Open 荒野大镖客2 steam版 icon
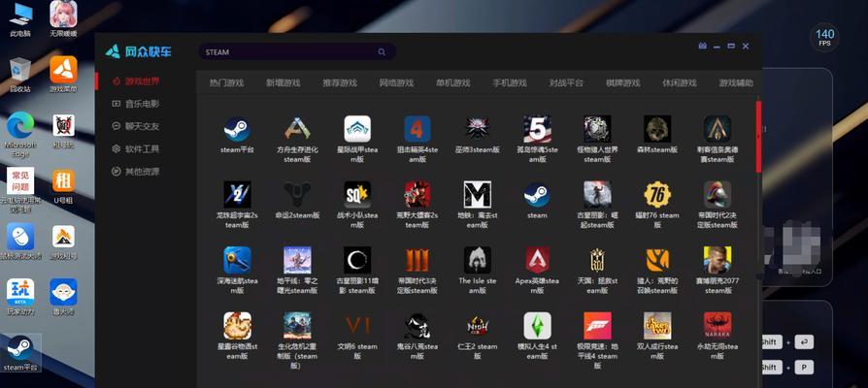 click(x=417, y=195)
